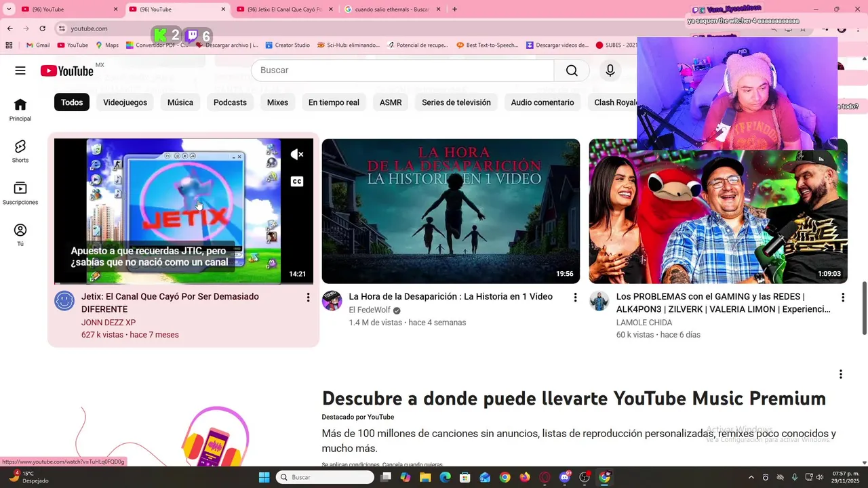This screenshot has height=488, width=868.
Task: Seek the Jetix preview progress bar
Action: (184, 283)
